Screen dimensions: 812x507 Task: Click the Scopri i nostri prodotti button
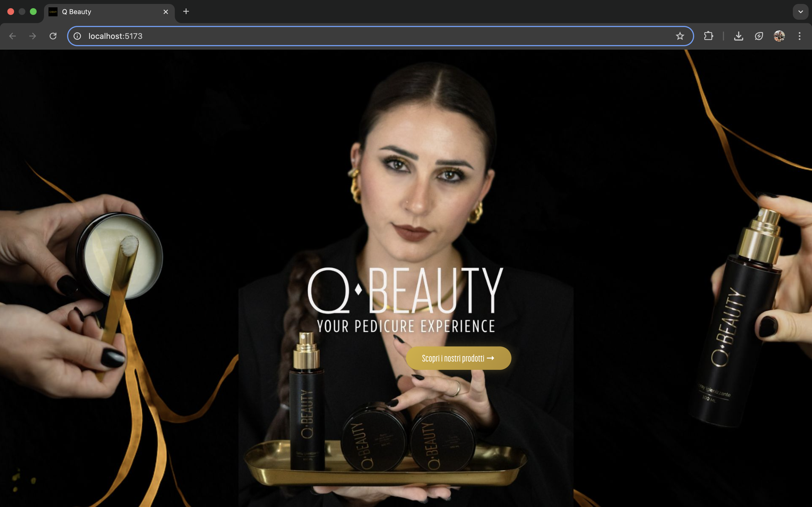(458, 358)
